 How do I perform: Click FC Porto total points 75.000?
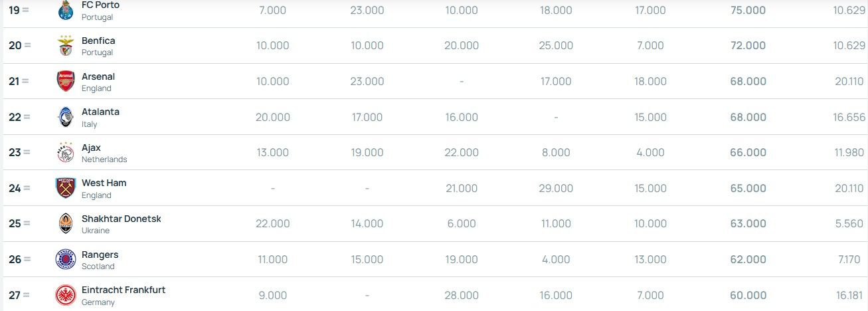click(x=748, y=10)
